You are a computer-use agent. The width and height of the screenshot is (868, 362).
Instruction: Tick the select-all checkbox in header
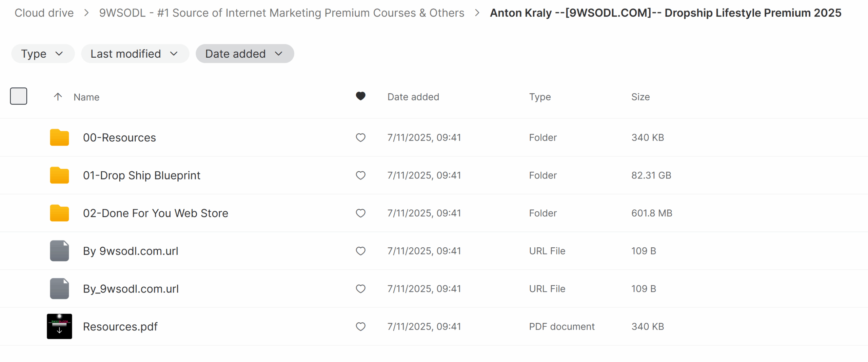[19, 96]
